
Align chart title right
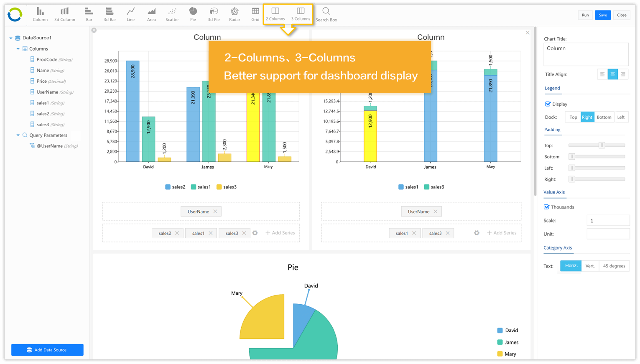[x=623, y=74]
